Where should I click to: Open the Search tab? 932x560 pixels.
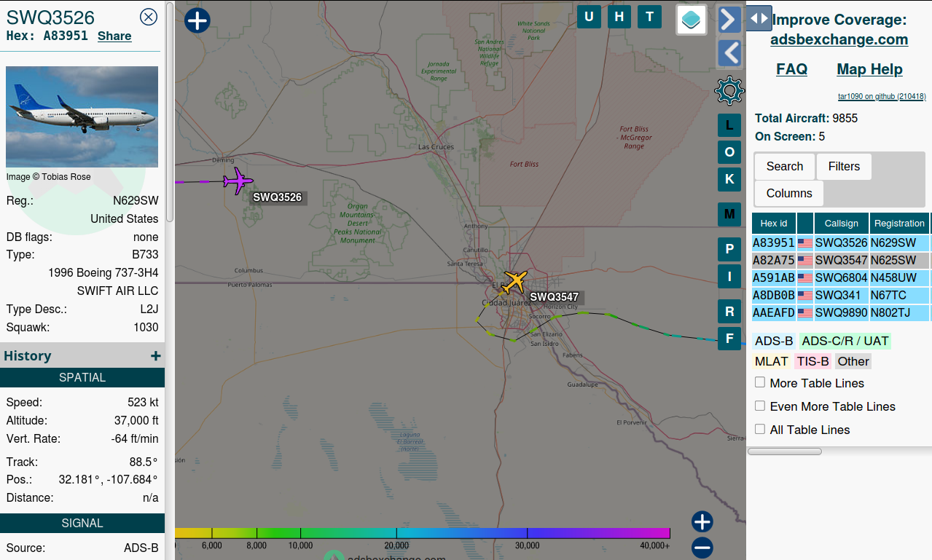[x=784, y=167]
